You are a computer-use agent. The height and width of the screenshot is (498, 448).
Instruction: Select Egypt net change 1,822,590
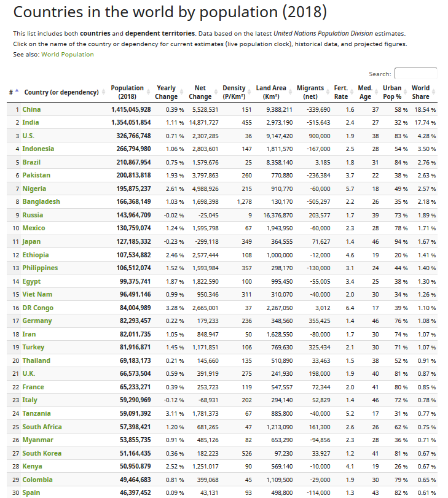205,282
